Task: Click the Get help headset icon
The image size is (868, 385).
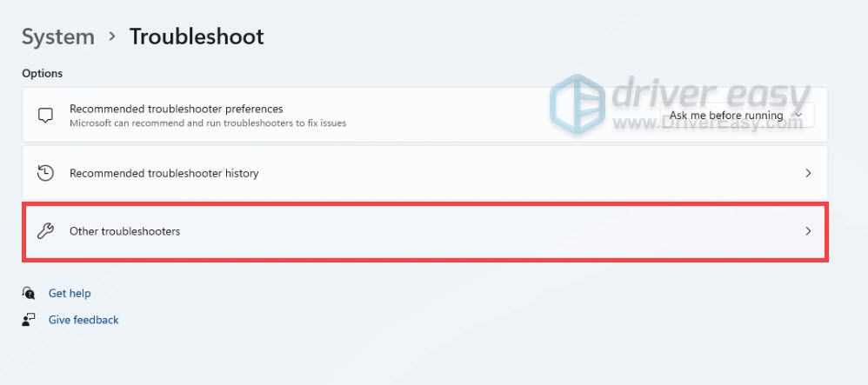Action: [28, 293]
